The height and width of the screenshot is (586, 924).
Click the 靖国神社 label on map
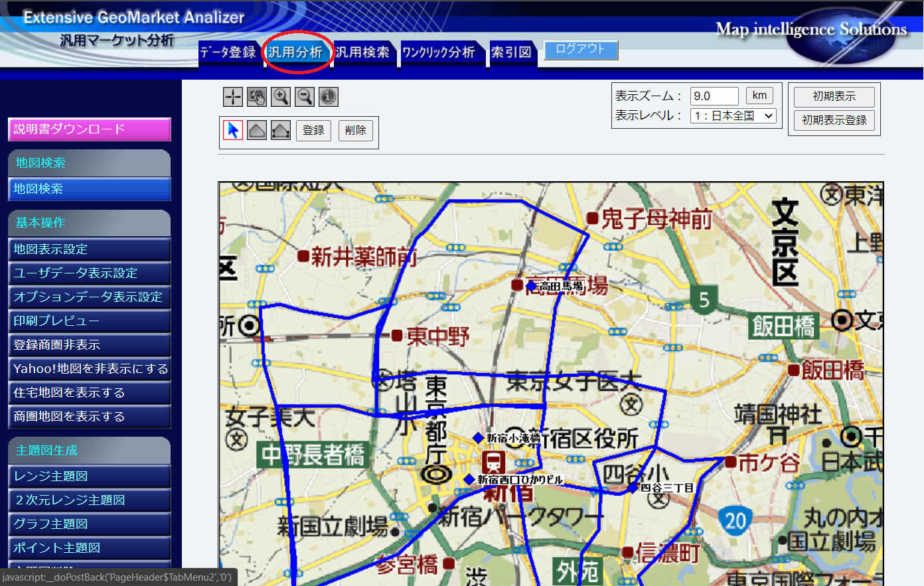[x=778, y=415]
